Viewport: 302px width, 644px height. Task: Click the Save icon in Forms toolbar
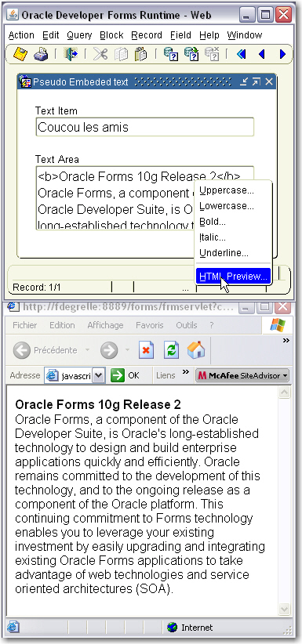click(x=20, y=54)
